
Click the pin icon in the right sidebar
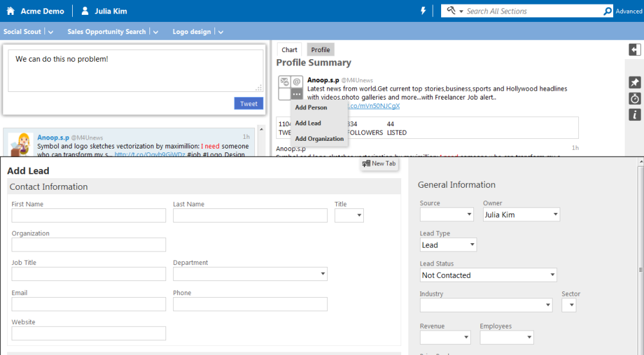[634, 82]
